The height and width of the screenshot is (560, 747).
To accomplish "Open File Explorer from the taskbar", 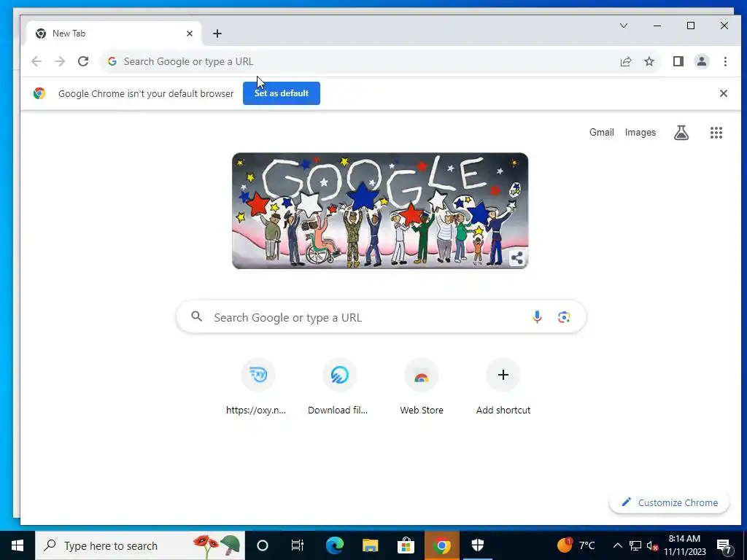I will point(370,545).
